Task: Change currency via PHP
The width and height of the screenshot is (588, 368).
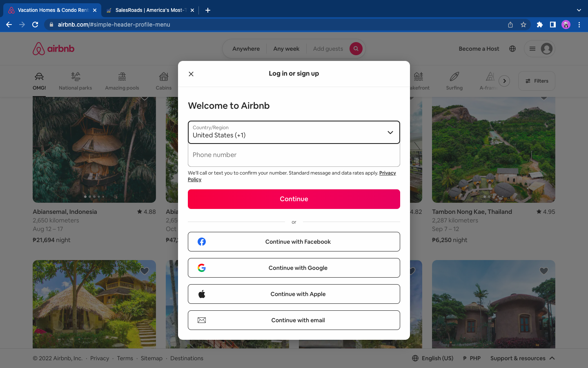Action: point(472,358)
